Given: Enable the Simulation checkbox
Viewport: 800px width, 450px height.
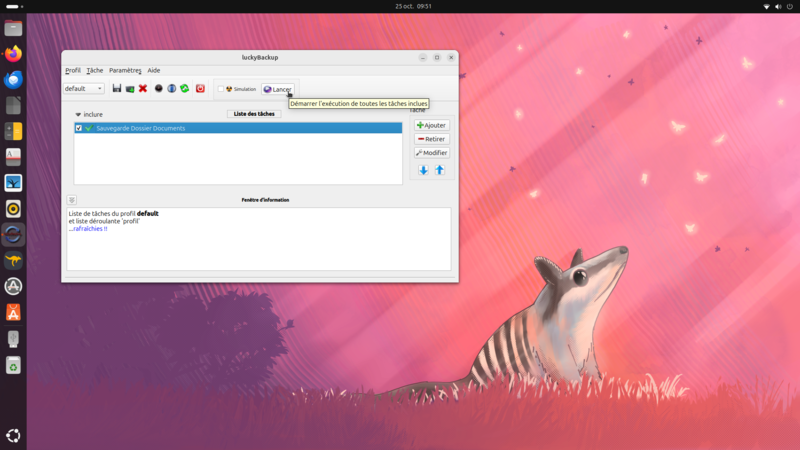Looking at the screenshot, I should click(221, 89).
